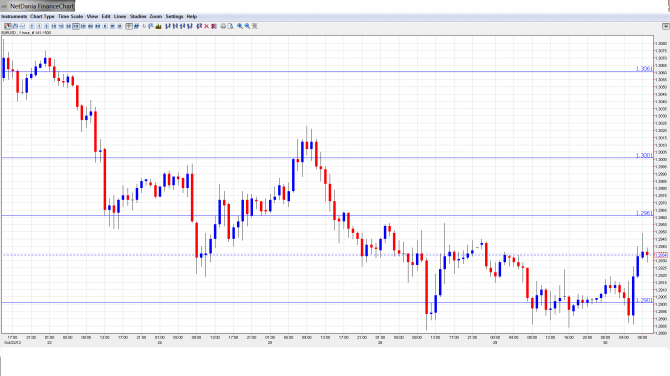Click the line chart type icon
The image size is (670, 376).
22,26
